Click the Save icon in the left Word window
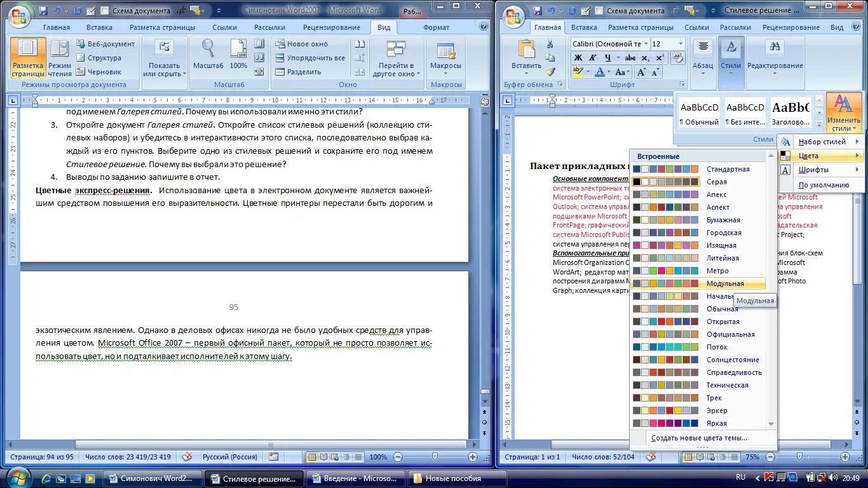 pos(43,11)
